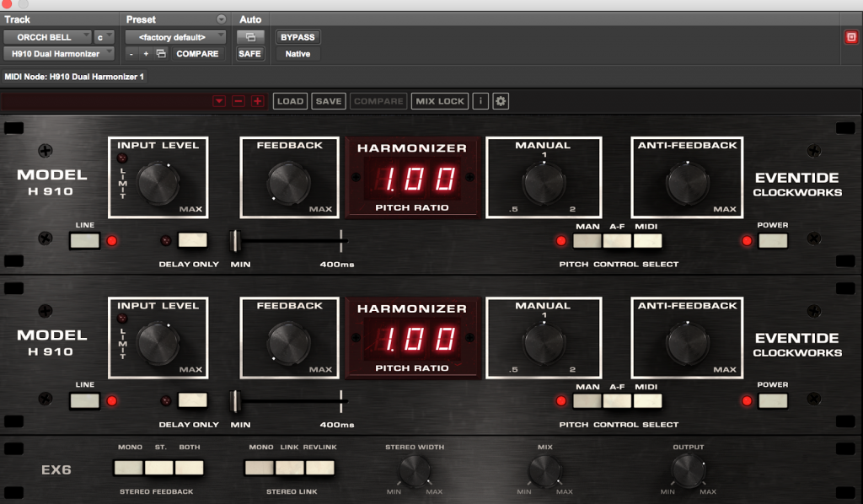The image size is (863, 504).
Task: Click the Output knob in the EX6 section
Action: tap(688, 471)
